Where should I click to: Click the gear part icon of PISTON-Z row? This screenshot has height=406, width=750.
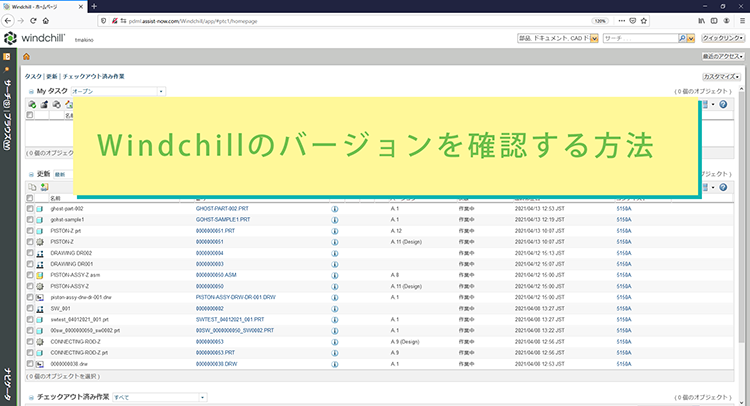(x=40, y=242)
